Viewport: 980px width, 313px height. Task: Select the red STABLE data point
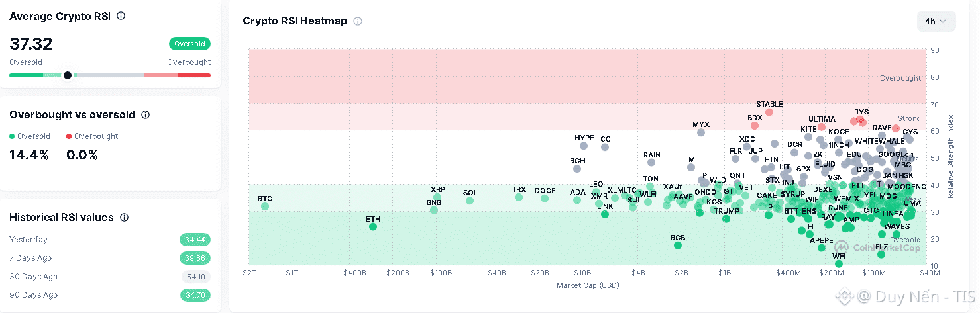tap(769, 112)
